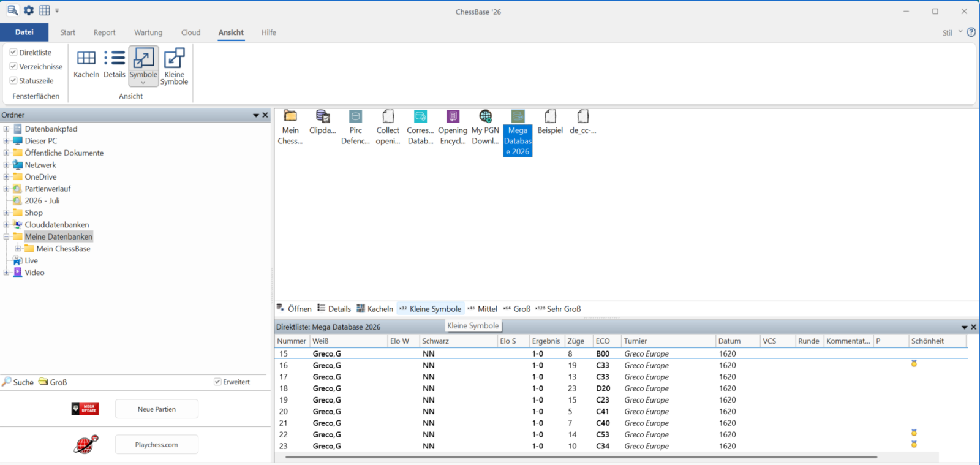The width and height of the screenshot is (980, 465).
Task: Expand the Dieser PC tree node
Action: click(x=6, y=141)
